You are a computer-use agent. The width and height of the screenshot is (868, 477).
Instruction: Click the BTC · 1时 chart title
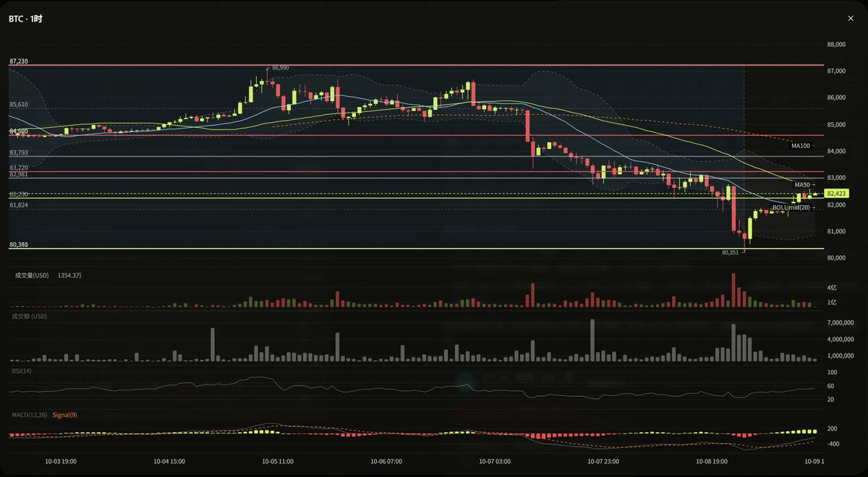[x=25, y=19]
